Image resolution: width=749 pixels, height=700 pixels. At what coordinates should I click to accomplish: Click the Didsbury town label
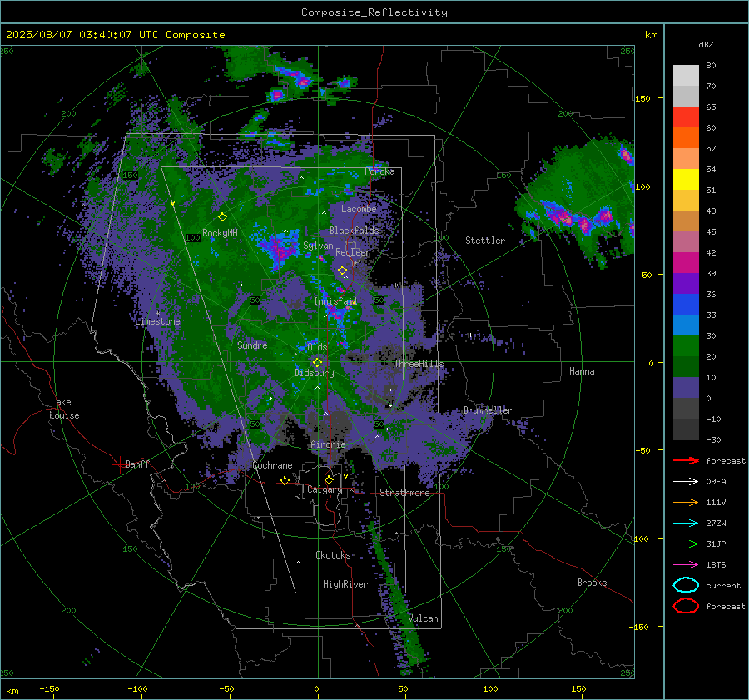click(x=314, y=373)
